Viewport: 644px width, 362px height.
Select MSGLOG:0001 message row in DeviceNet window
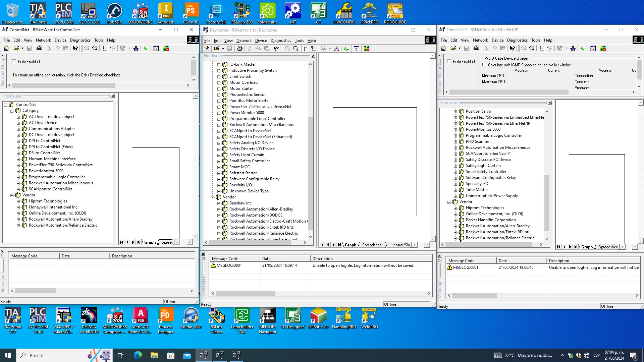[x=321, y=265]
